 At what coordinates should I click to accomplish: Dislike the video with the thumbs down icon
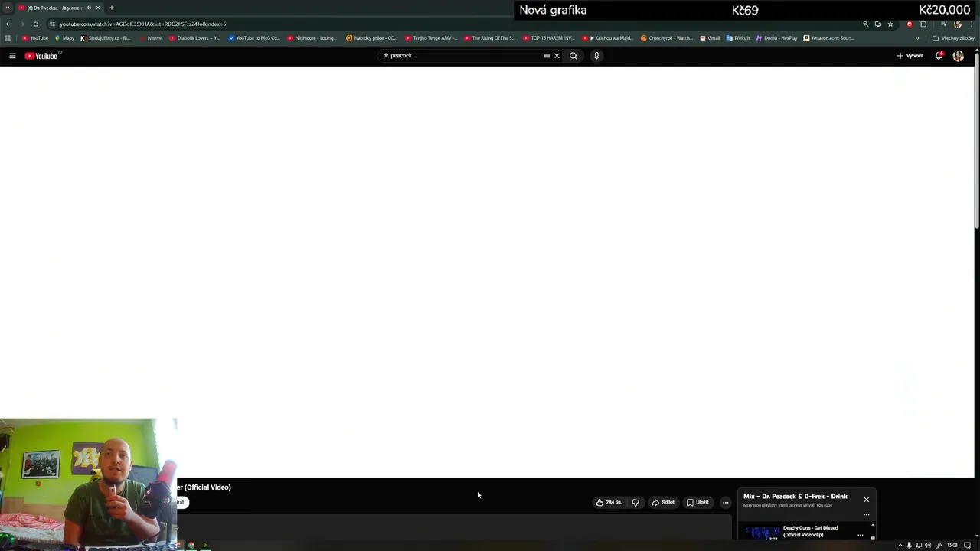click(x=635, y=503)
